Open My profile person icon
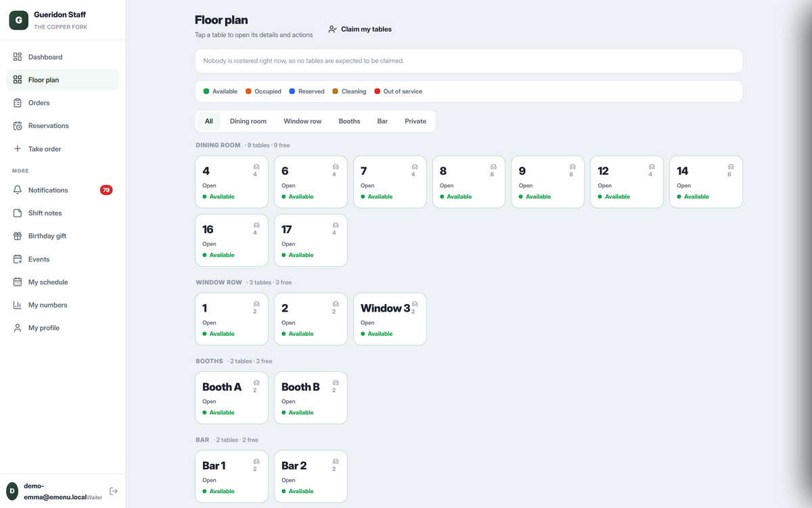 tap(18, 328)
